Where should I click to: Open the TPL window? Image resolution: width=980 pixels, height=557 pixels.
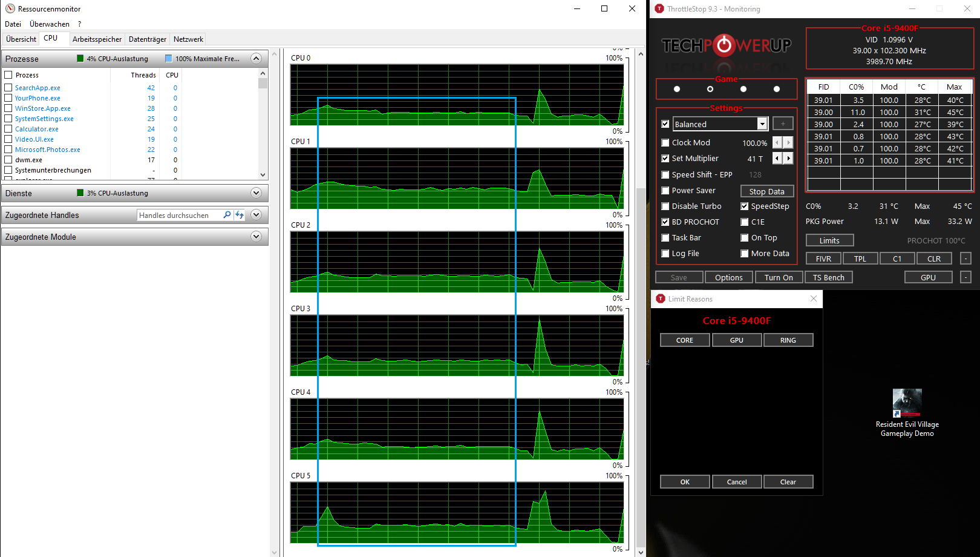(860, 259)
